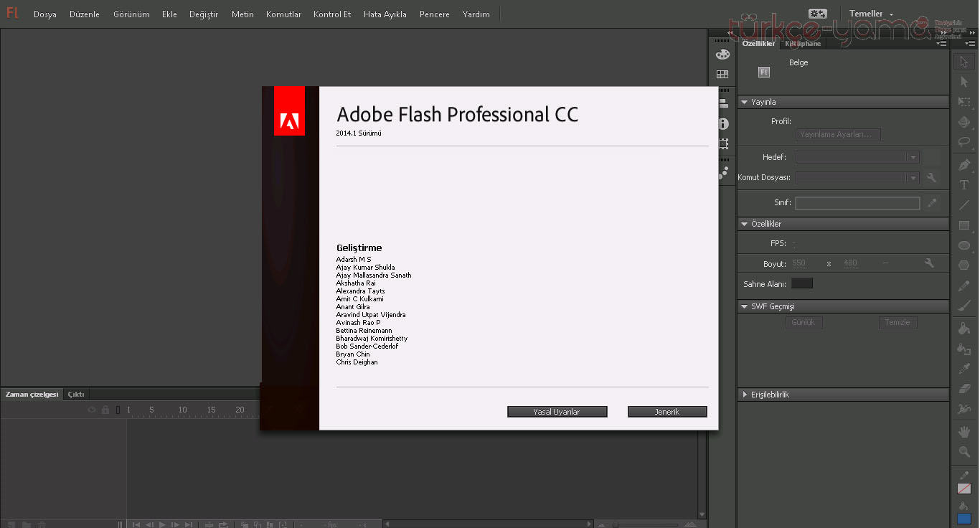Open the Temeller workspace dropdown
Screen dimensions: 980x528
click(872, 14)
